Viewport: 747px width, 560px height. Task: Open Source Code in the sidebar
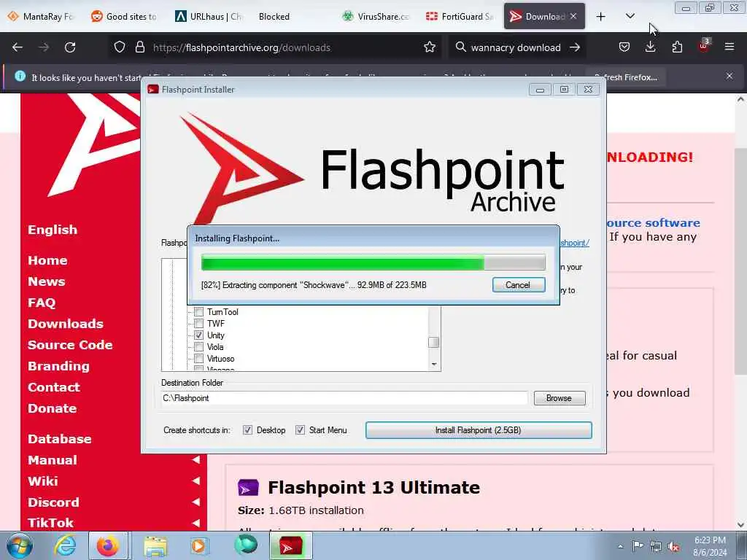click(x=70, y=345)
